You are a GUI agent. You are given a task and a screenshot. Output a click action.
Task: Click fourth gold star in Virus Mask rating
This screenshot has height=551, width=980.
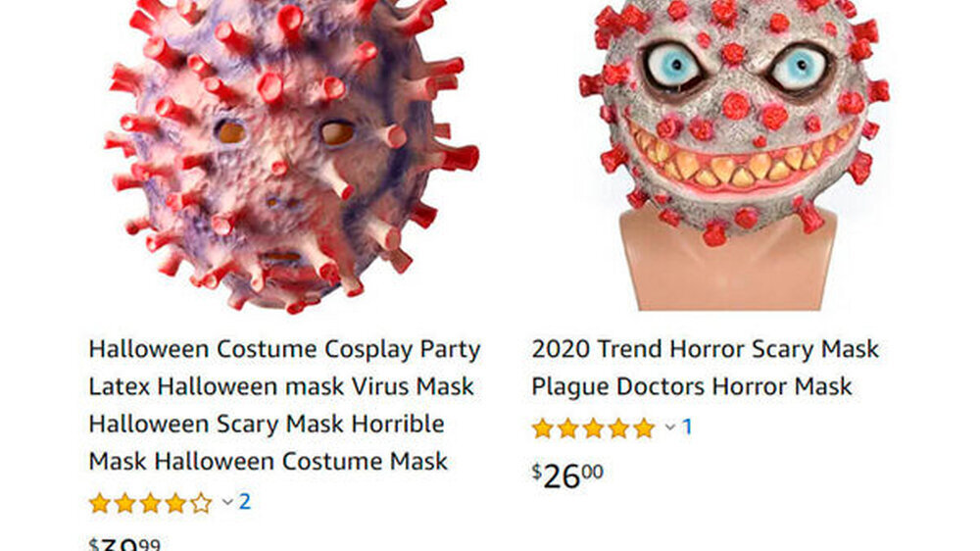pos(175,503)
